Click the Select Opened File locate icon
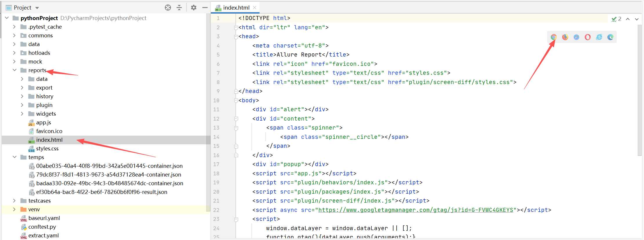 (168, 8)
